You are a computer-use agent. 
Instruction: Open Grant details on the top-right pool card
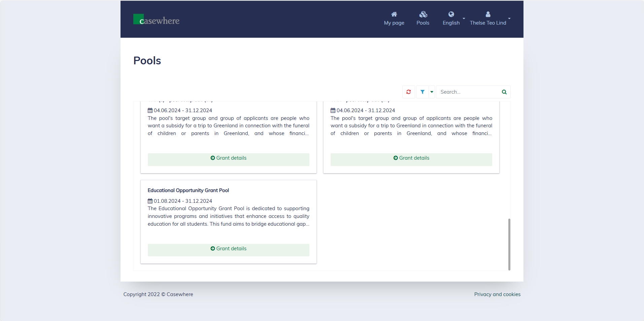click(x=411, y=158)
